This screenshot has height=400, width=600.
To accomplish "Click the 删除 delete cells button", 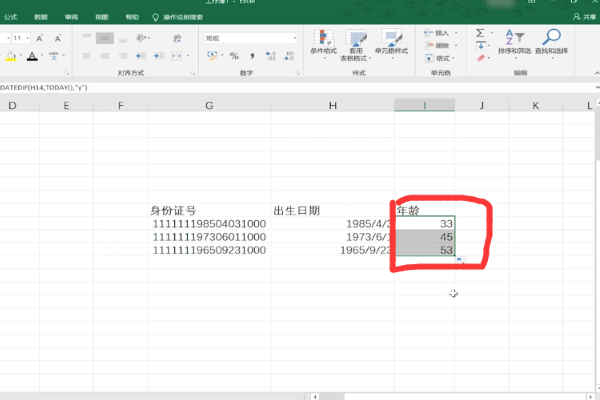I will pos(437,46).
